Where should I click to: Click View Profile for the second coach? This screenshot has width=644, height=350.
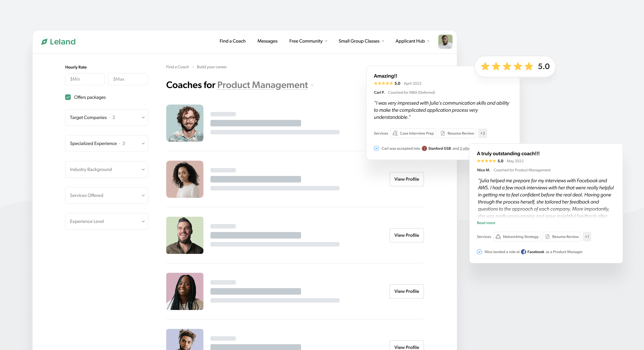coord(407,179)
